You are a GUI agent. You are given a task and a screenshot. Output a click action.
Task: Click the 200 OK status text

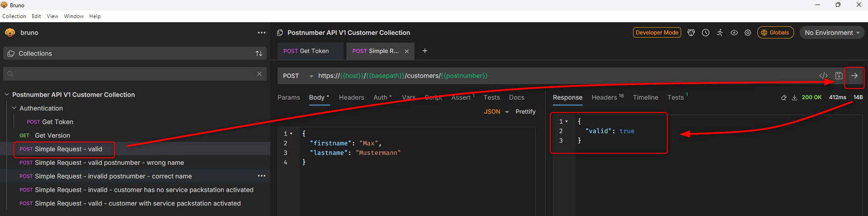[x=811, y=97]
